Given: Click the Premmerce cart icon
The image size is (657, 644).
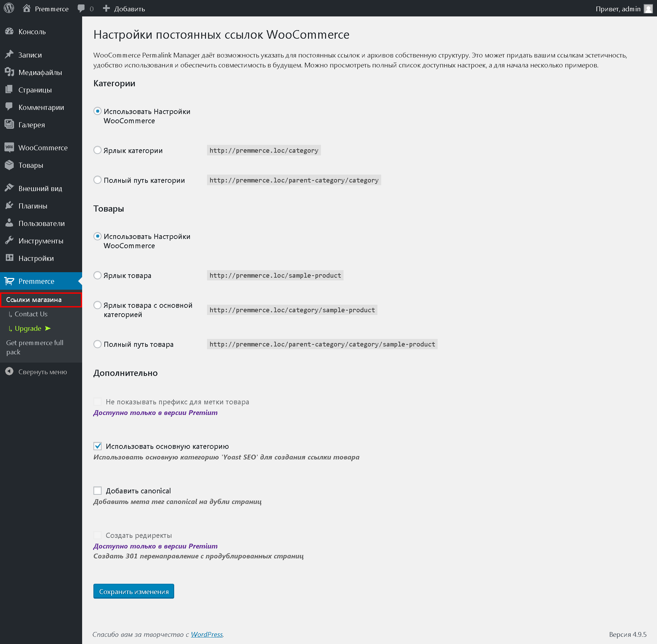Looking at the screenshot, I should click(x=9, y=281).
